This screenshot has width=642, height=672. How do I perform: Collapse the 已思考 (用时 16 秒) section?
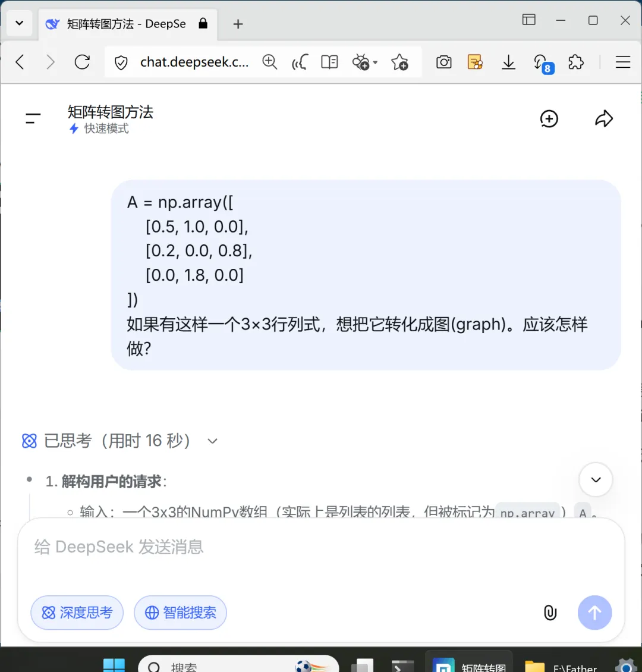[x=212, y=441]
